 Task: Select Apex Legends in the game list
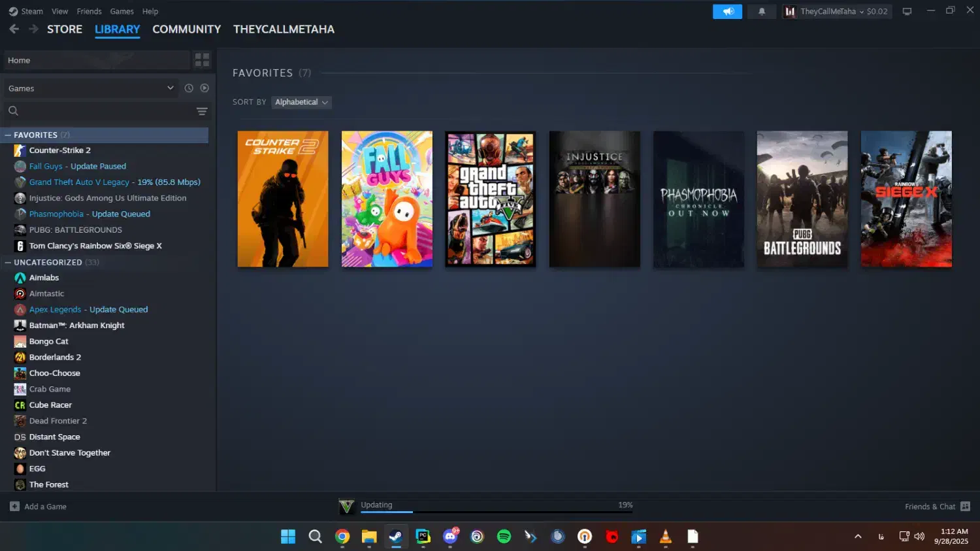[x=55, y=310]
